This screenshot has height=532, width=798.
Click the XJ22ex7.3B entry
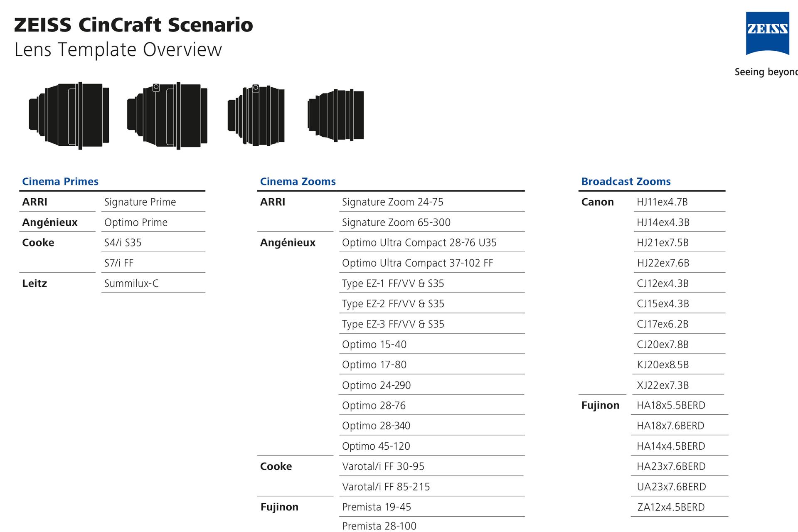pyautogui.click(x=663, y=385)
